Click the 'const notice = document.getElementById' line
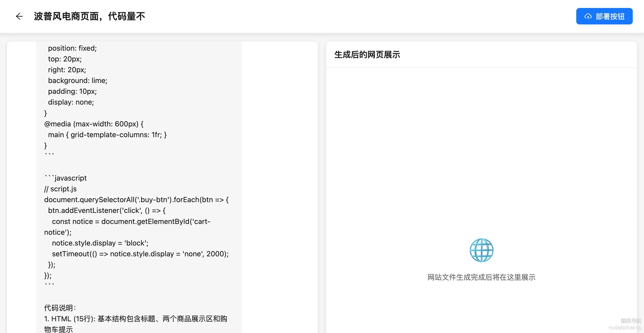 131,221
